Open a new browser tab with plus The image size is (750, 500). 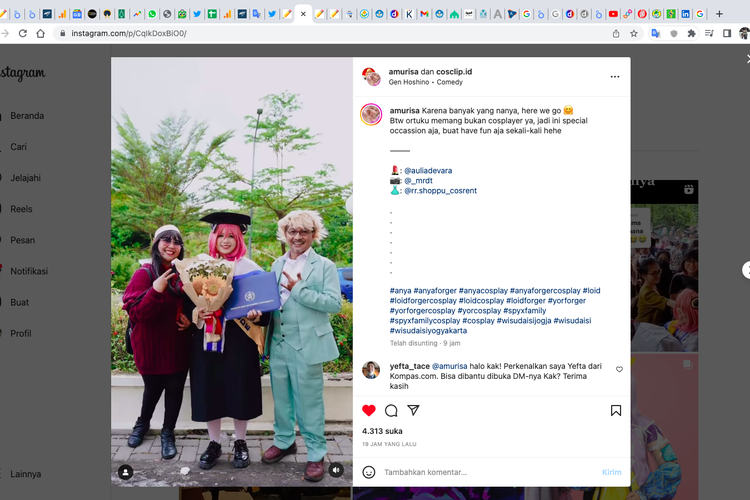(x=719, y=14)
